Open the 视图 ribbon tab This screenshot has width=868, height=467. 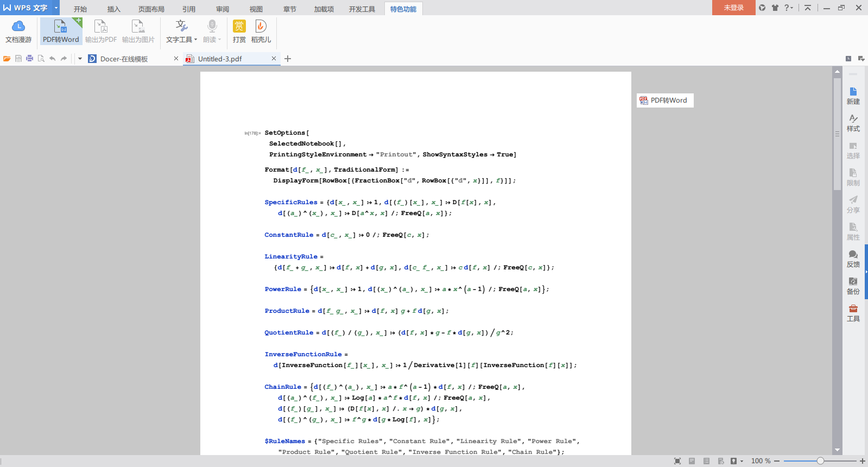tap(256, 9)
